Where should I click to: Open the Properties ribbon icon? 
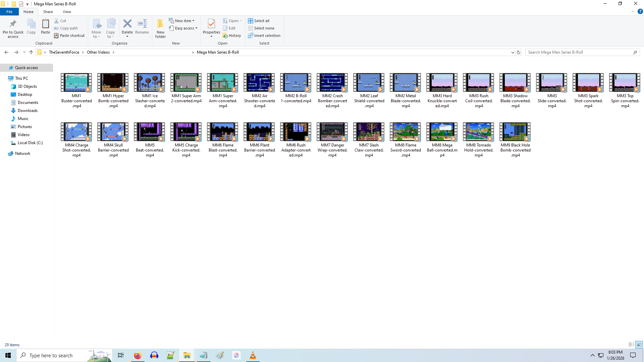(x=211, y=24)
